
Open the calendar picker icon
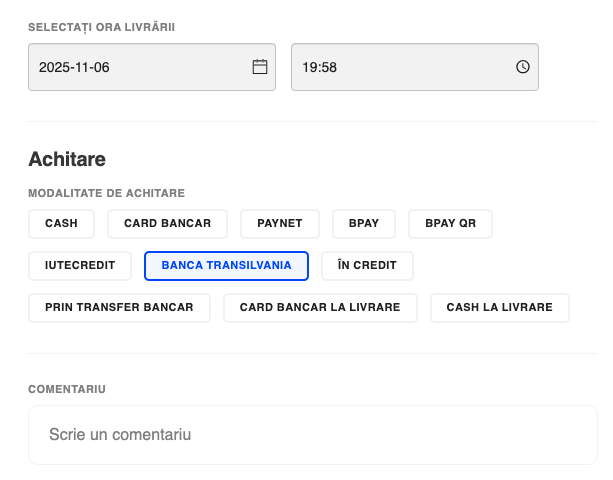(260, 67)
